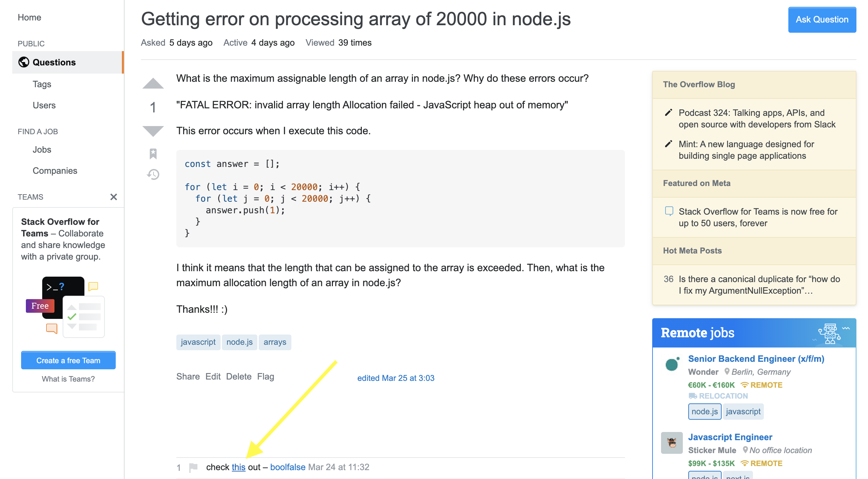Click the Ask Question button
Image resolution: width=868 pixels, height=479 pixels.
tap(822, 20)
